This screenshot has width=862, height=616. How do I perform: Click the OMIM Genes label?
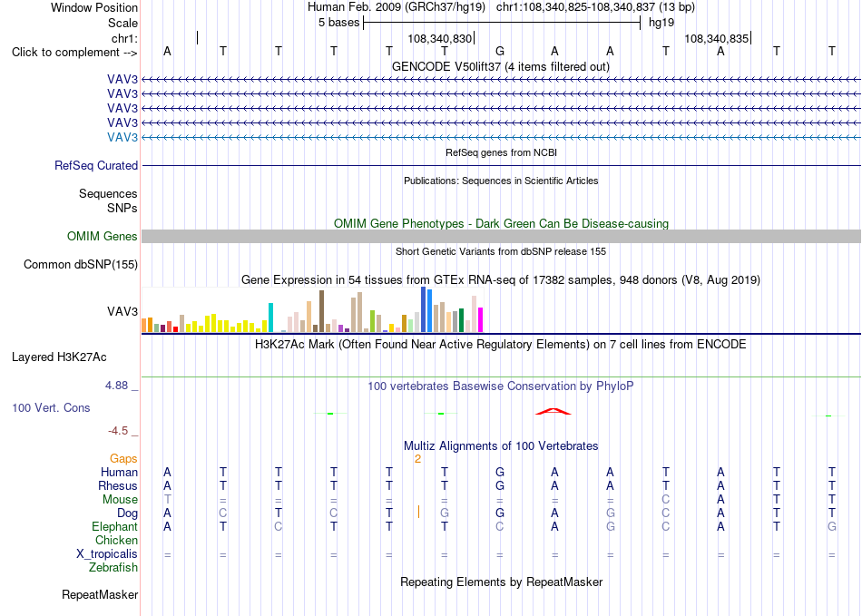102,236
